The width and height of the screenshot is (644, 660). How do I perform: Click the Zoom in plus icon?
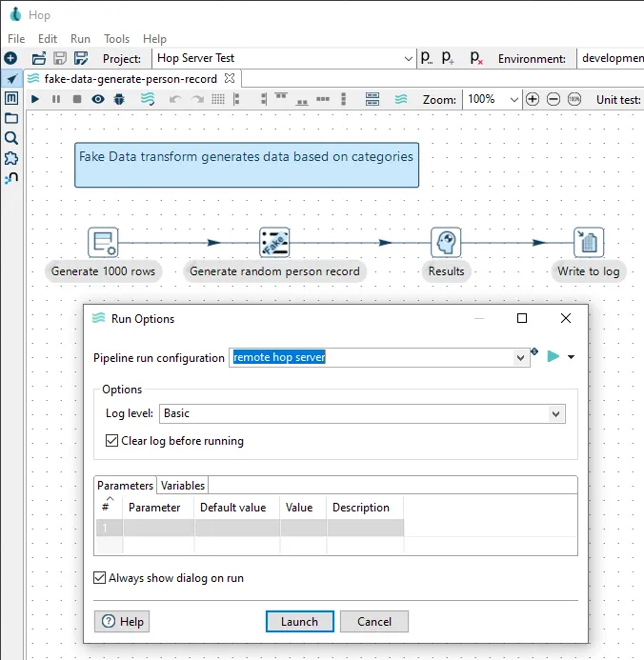533,99
